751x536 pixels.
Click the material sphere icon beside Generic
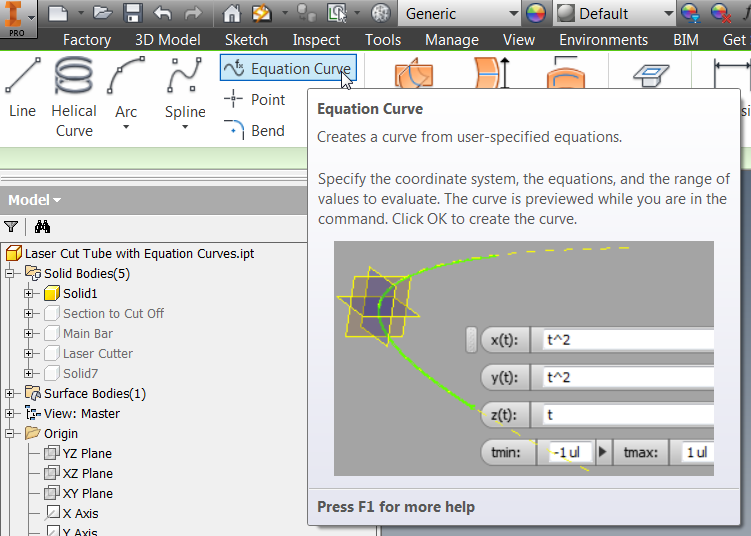[381, 13]
